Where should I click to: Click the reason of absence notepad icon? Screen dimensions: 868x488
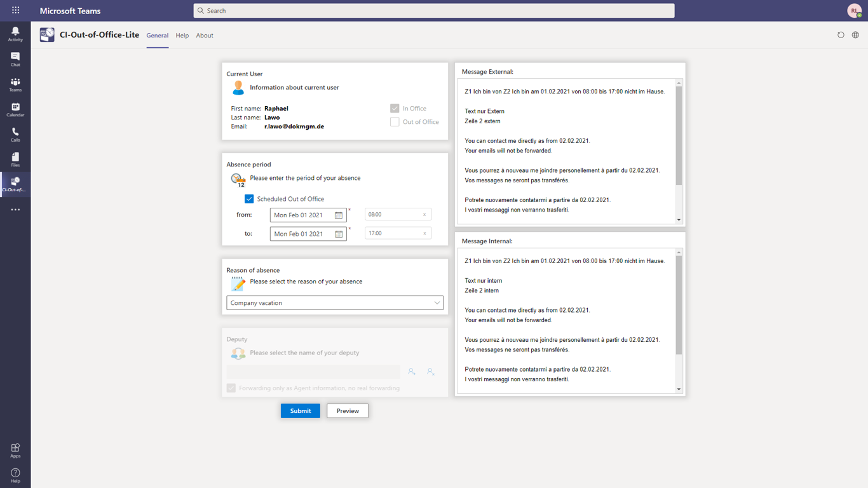coord(238,283)
